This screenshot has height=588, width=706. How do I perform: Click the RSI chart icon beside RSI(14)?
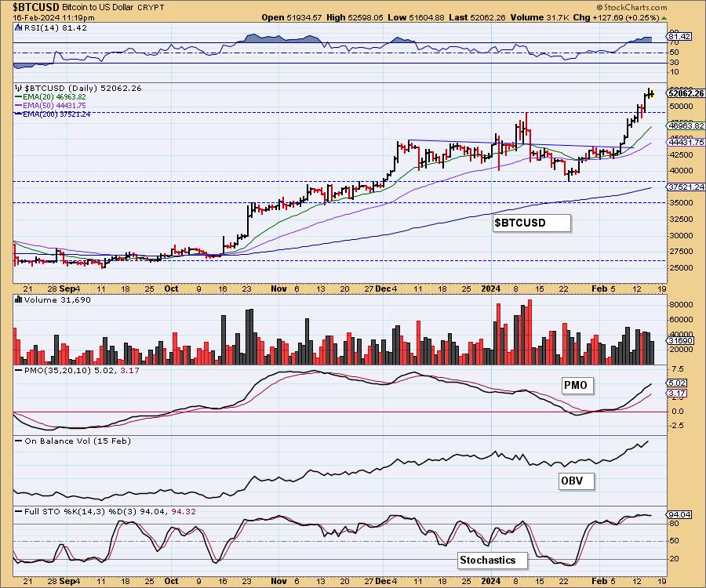coord(18,27)
